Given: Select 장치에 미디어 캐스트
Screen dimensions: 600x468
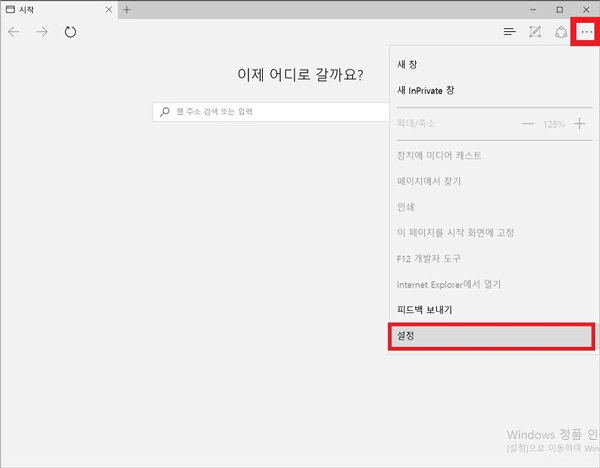Looking at the screenshot, I should [x=439, y=155].
